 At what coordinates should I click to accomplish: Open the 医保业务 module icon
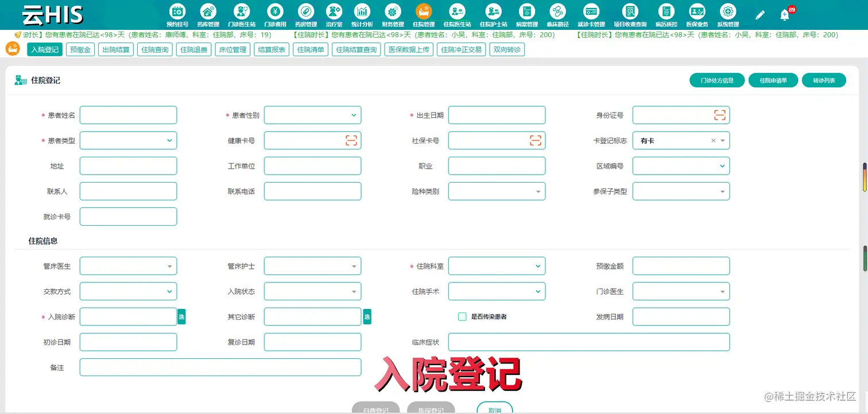pos(697,14)
